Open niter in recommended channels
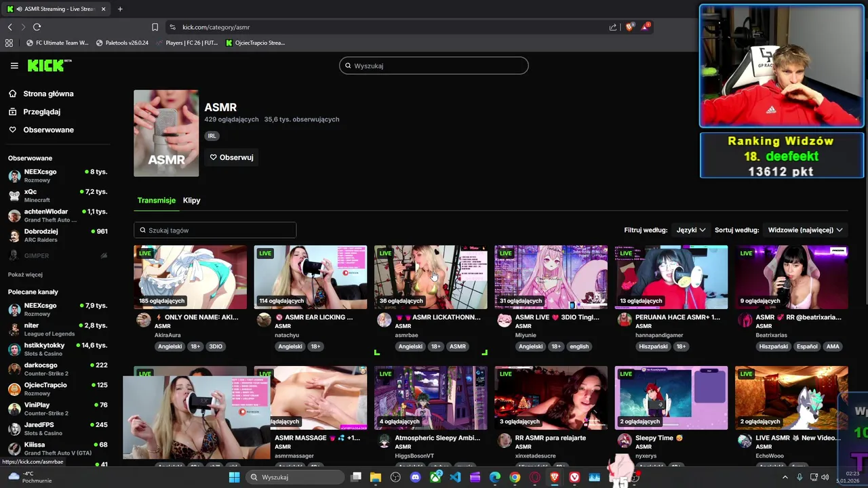The image size is (868, 488). tap(58, 329)
